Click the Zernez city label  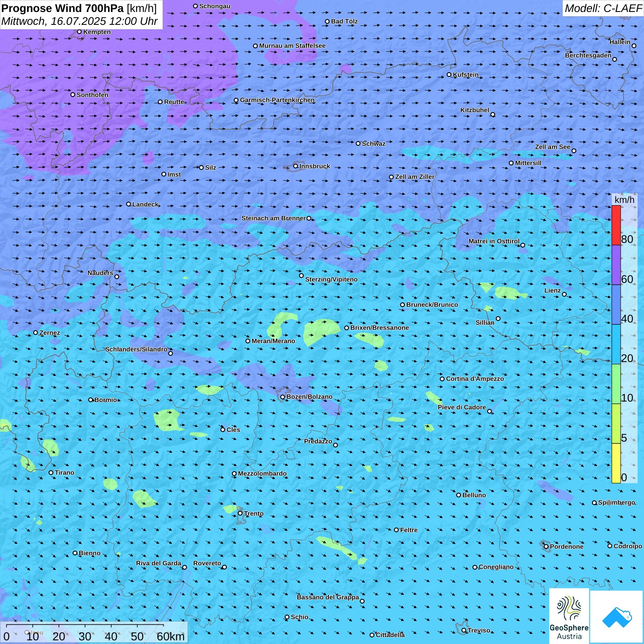click(50, 333)
